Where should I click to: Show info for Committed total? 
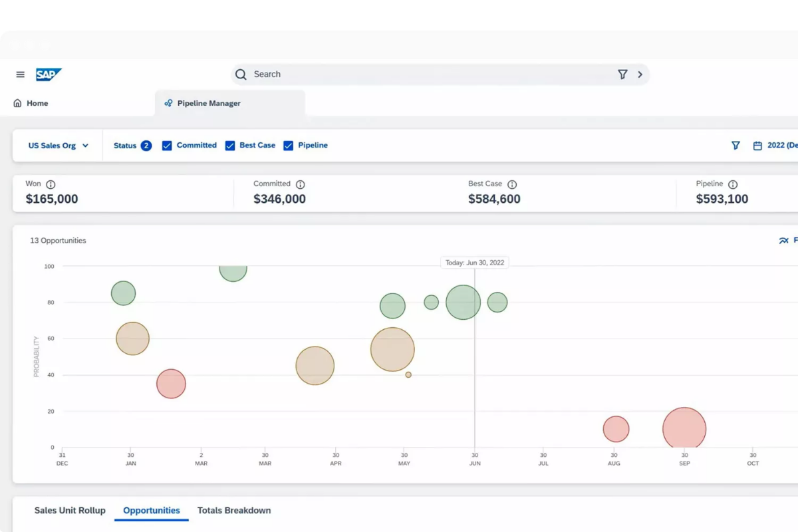point(300,185)
